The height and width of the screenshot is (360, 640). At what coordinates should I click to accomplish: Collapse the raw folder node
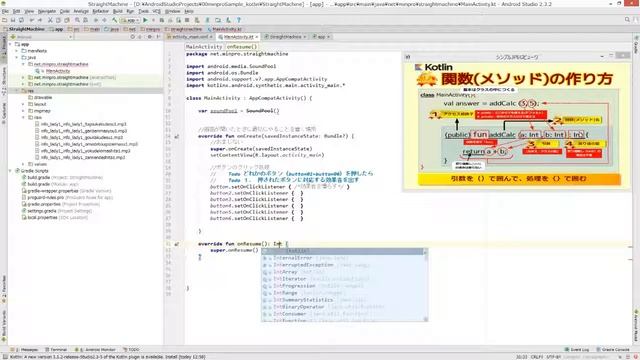pyautogui.click(x=23, y=117)
